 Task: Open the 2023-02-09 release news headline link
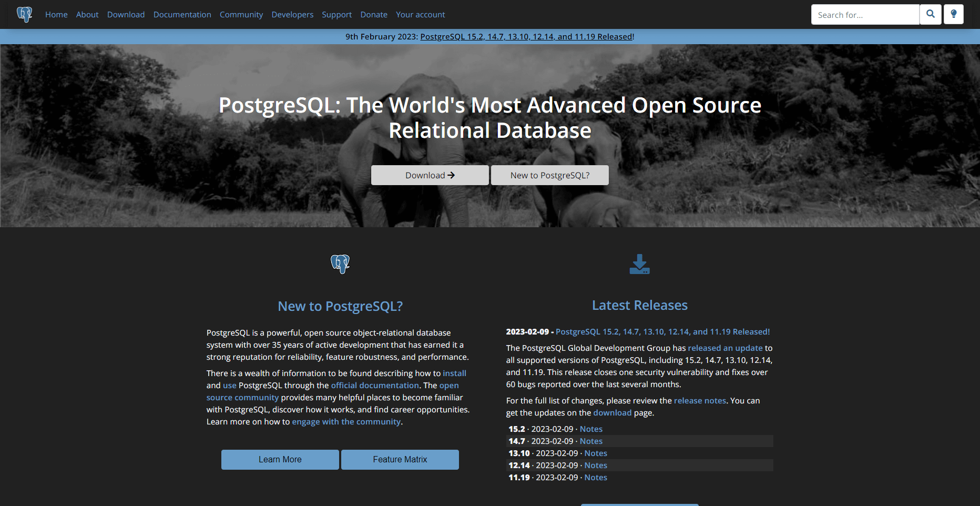(662, 332)
